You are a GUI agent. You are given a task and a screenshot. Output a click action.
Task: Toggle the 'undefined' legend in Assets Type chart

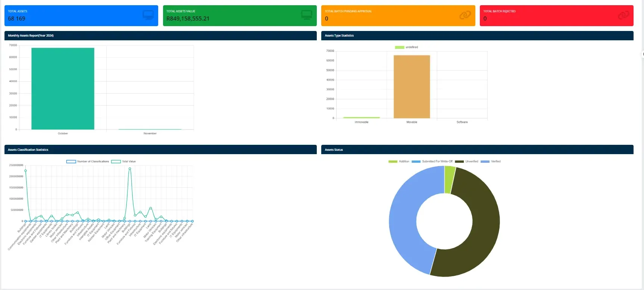406,47
